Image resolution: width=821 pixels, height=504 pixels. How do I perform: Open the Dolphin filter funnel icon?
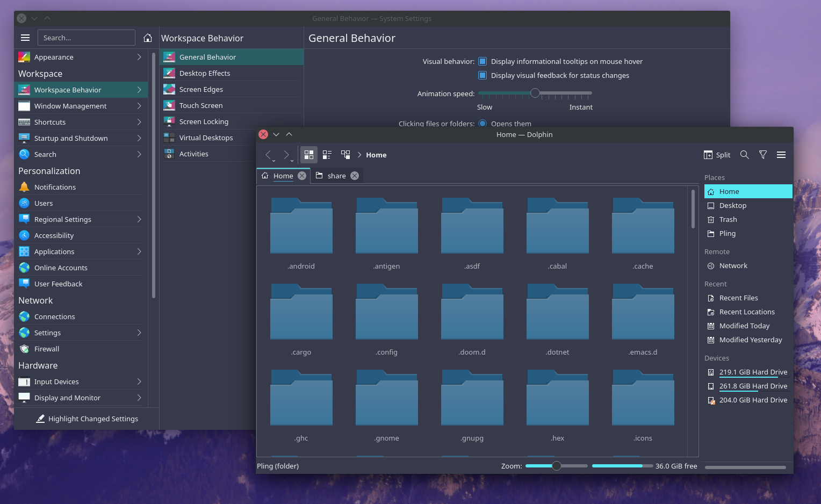(762, 155)
